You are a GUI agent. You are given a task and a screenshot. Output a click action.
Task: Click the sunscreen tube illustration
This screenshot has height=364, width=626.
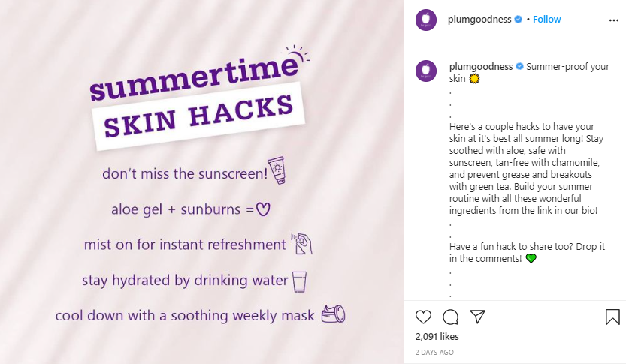[277, 170]
